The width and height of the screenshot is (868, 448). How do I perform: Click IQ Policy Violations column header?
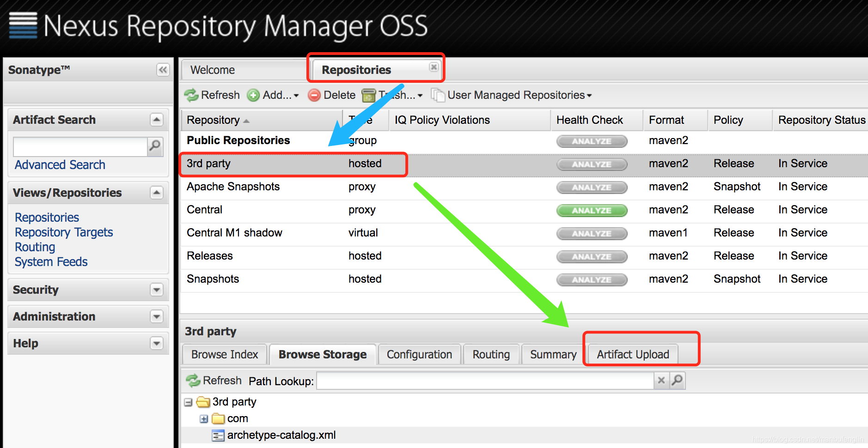[x=470, y=120]
